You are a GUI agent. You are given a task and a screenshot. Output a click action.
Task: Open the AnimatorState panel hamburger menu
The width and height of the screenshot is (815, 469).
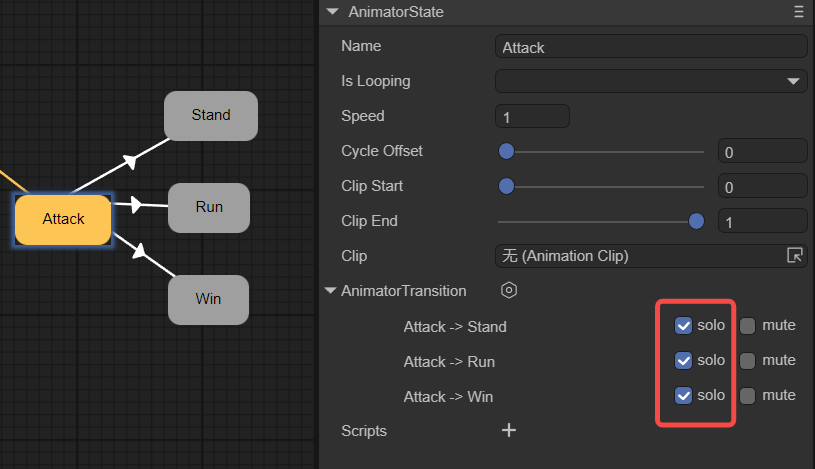(x=798, y=12)
